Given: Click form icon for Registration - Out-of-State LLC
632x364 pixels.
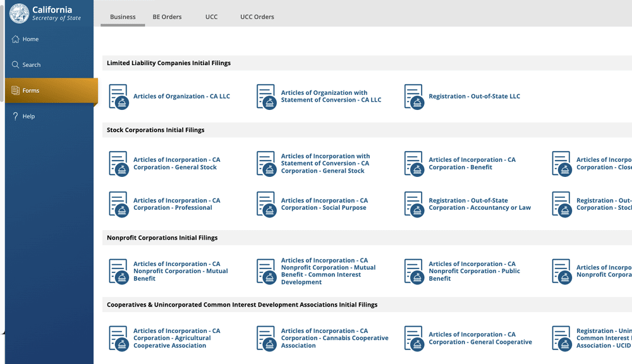Looking at the screenshot, I should tap(415, 97).
